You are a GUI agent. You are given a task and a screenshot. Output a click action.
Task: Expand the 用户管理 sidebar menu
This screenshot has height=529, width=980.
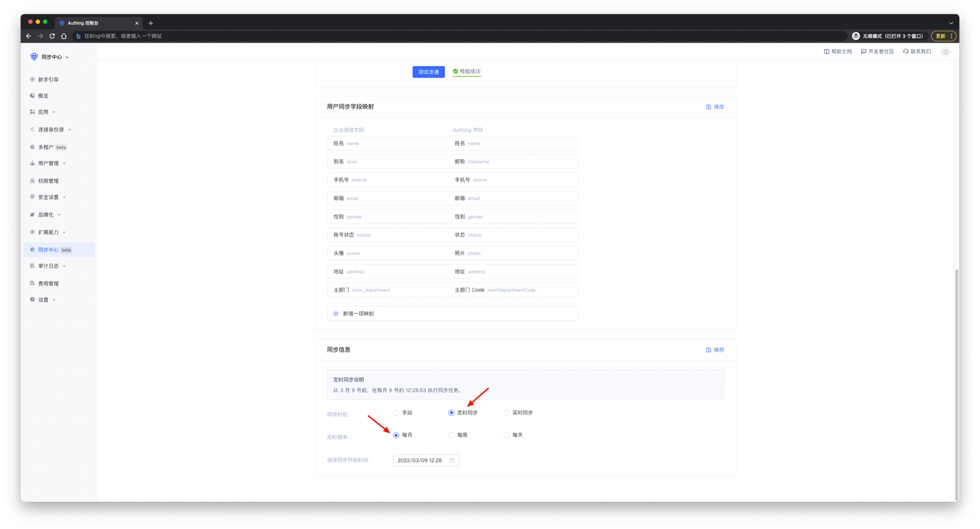[48, 163]
